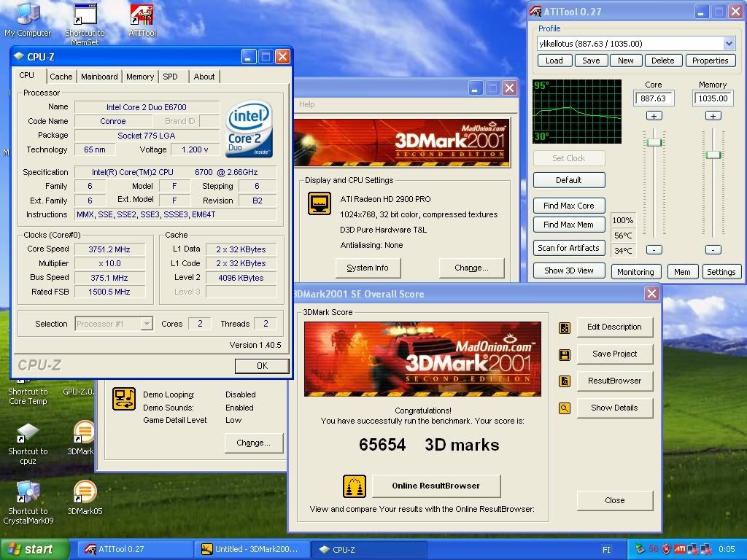Image resolution: width=747 pixels, height=560 pixels.
Task: Launch 3DMark05 desktop icon
Action: click(85, 498)
